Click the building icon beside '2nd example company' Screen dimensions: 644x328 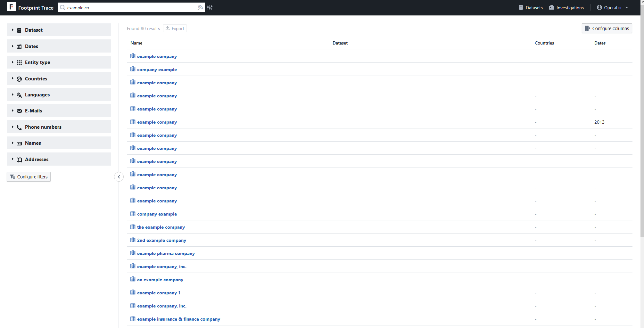pyautogui.click(x=133, y=240)
